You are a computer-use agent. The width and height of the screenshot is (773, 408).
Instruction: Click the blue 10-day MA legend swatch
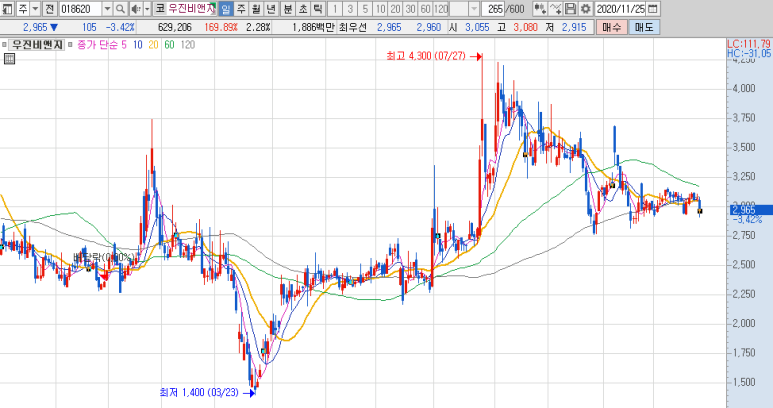pos(138,45)
